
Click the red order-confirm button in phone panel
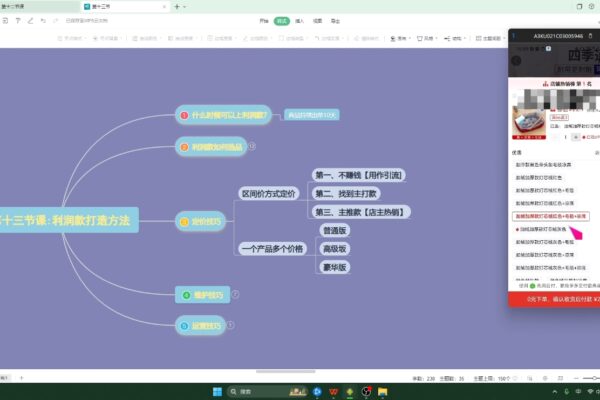pyautogui.click(x=554, y=299)
